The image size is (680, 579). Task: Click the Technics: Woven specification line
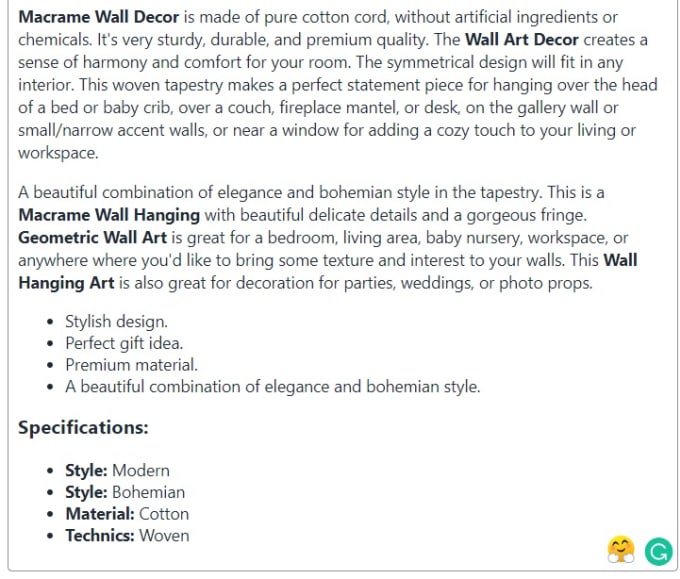pyautogui.click(x=127, y=536)
